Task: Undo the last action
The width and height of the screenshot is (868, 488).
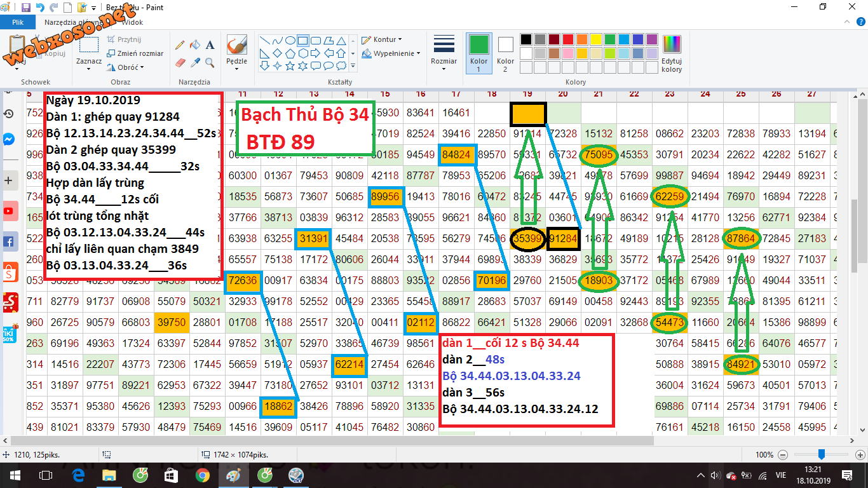Action: coord(40,8)
